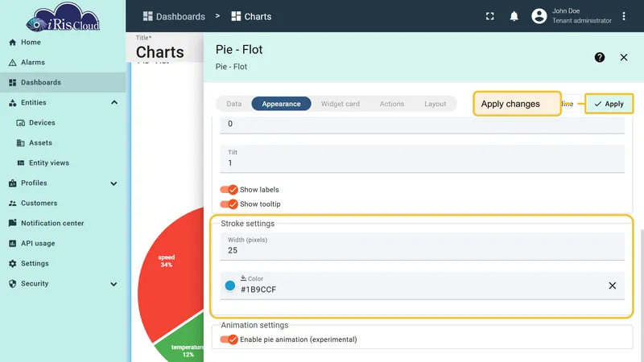Collapse the Entities section
The image size is (644, 362).
tap(114, 103)
